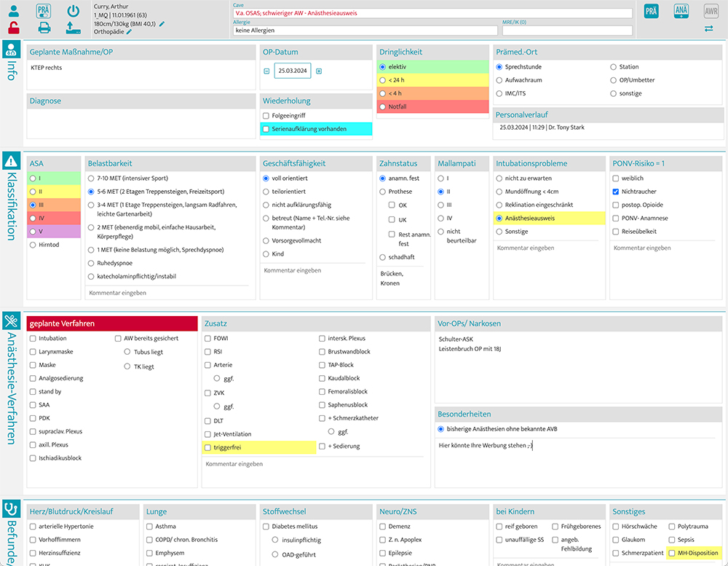The height and width of the screenshot is (566, 728).
Task: Go to the Anästhesie-Verfahren section icon
Action: point(12,321)
